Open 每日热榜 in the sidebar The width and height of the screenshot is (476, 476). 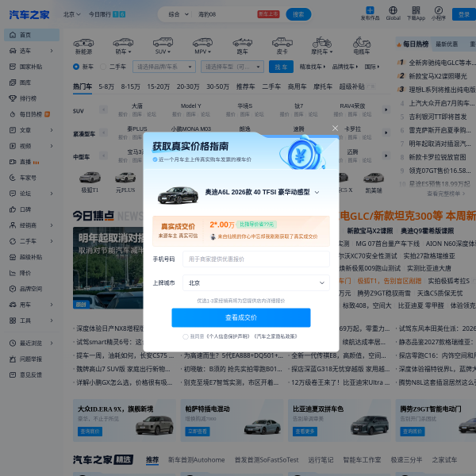point(32,114)
